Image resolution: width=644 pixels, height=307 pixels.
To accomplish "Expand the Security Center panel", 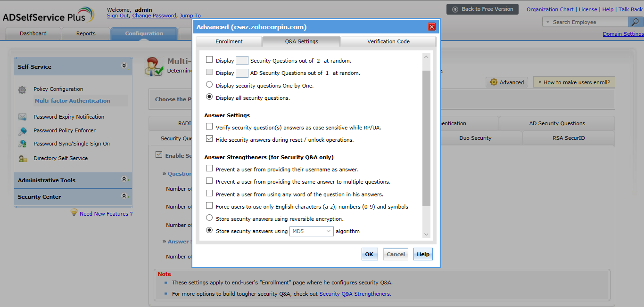I will click(124, 196).
